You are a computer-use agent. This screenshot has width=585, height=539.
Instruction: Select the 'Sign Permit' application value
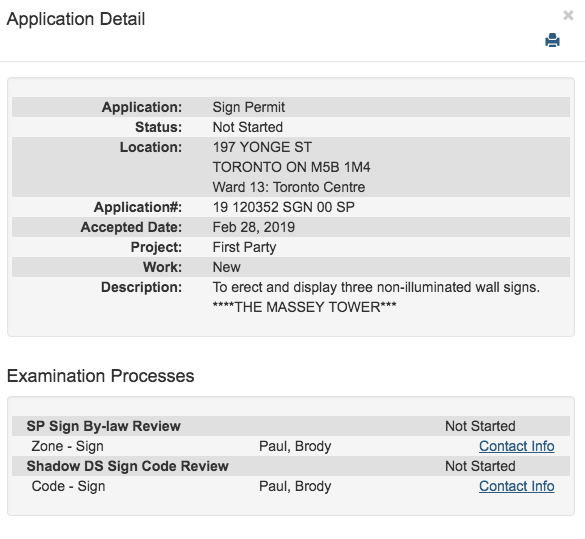pos(248,107)
